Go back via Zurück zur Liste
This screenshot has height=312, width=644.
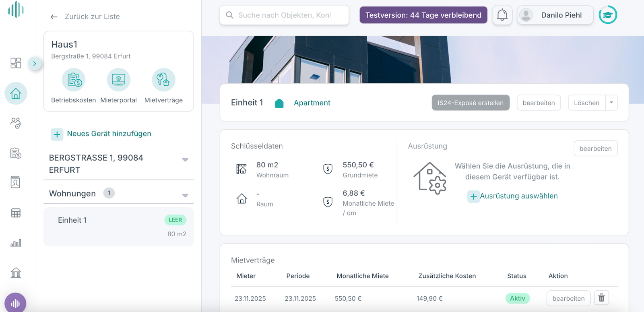point(85,17)
